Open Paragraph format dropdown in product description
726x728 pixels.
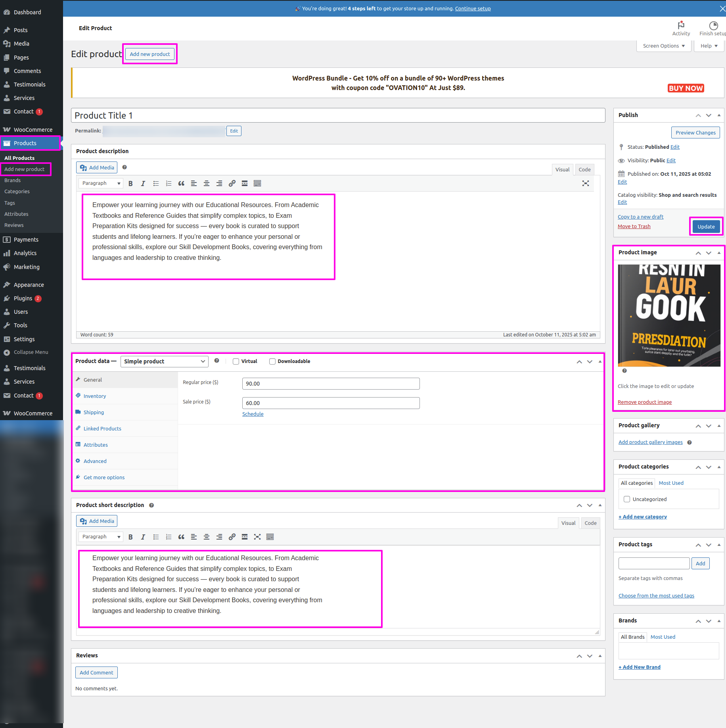tap(101, 183)
